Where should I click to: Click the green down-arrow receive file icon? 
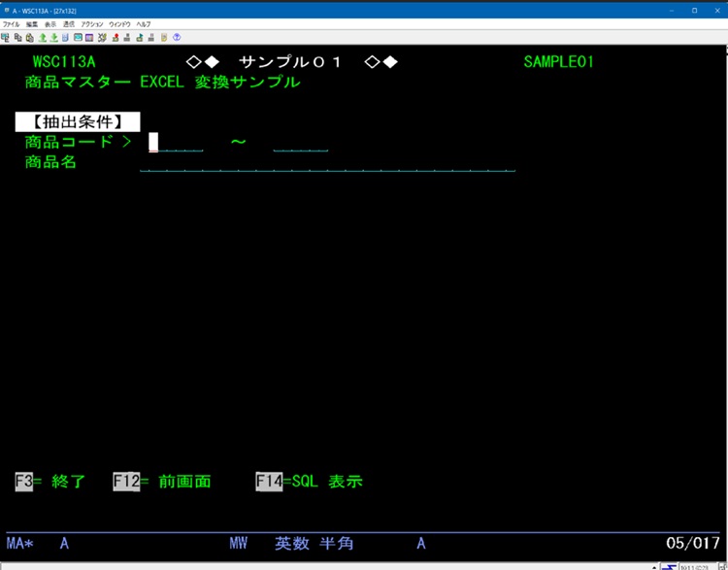53,37
